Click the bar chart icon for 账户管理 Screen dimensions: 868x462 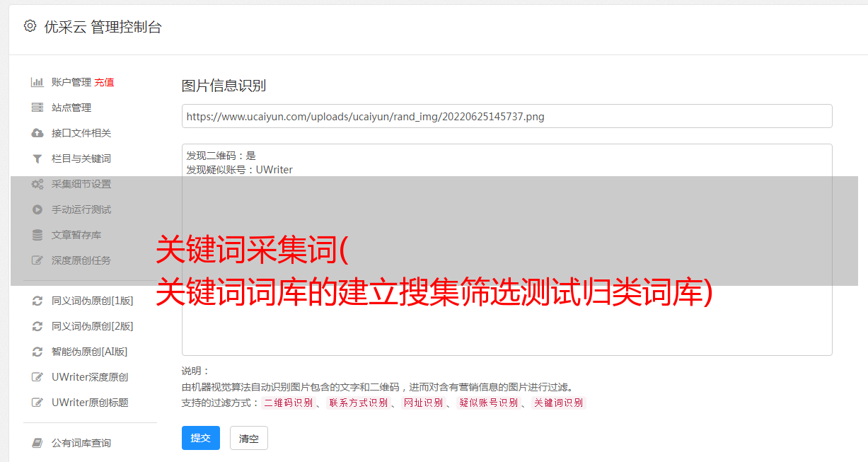point(37,82)
